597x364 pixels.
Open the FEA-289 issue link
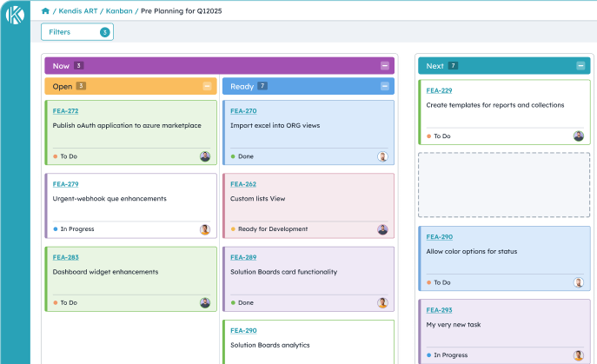coord(243,257)
